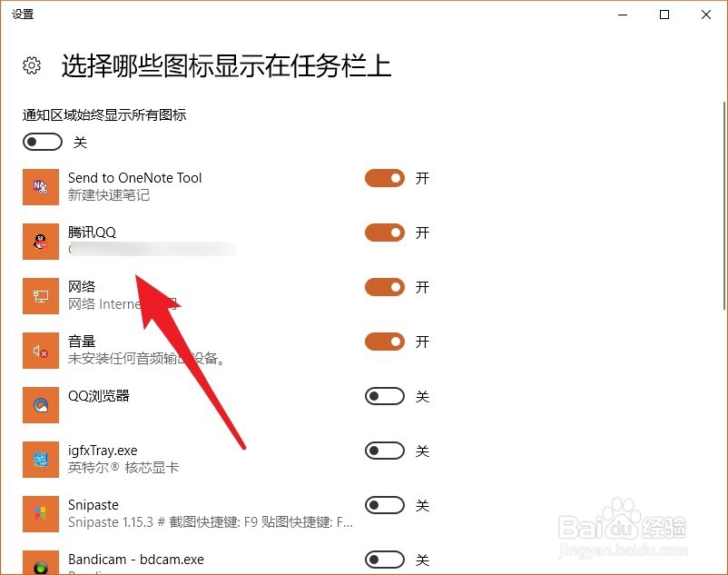Click the 'Bandicam - bdcam.exe' label
The width and height of the screenshot is (728, 575).
(x=136, y=560)
